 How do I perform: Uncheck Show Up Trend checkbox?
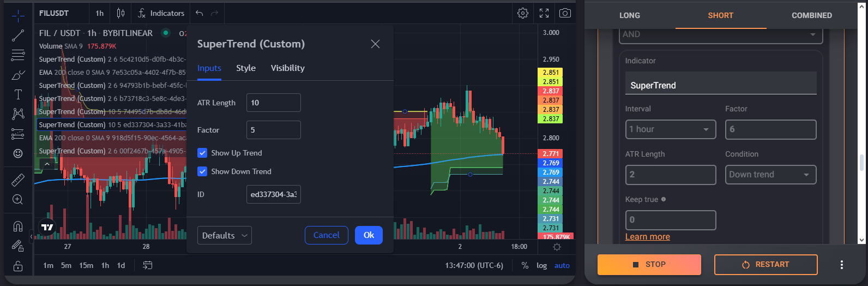202,153
